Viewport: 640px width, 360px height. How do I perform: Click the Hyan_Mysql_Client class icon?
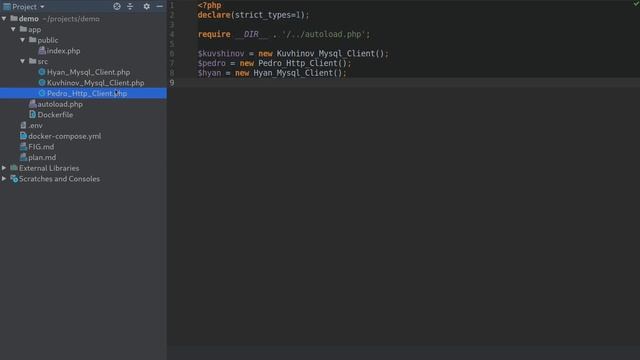coord(42,72)
